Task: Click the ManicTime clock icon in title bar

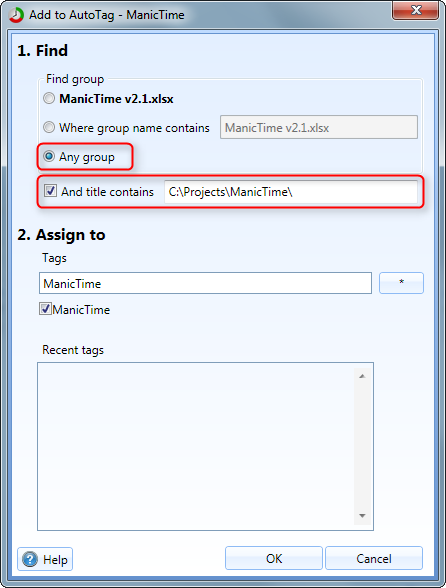Action: click(x=16, y=15)
